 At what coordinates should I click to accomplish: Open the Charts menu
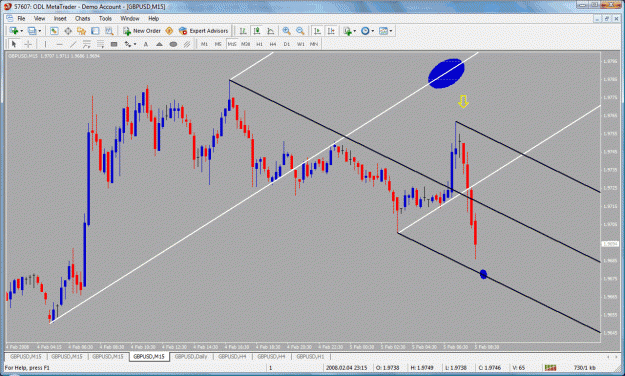point(83,18)
